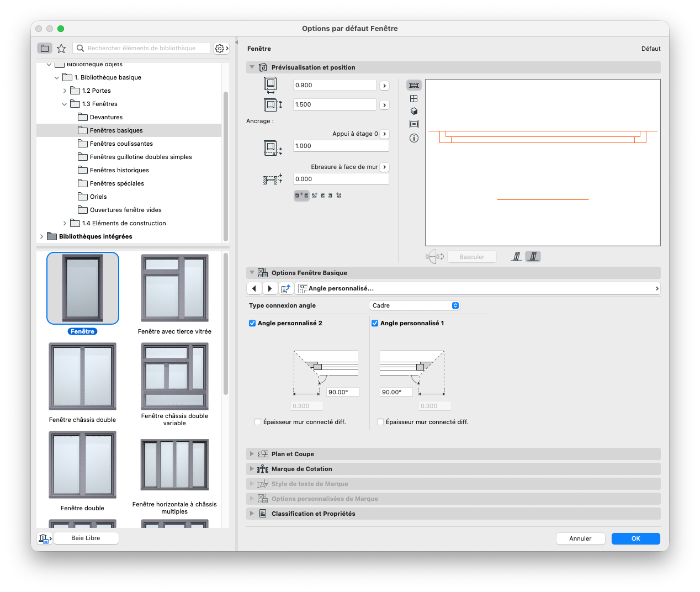
Task: Select the 3D cube preview icon
Action: point(414,111)
